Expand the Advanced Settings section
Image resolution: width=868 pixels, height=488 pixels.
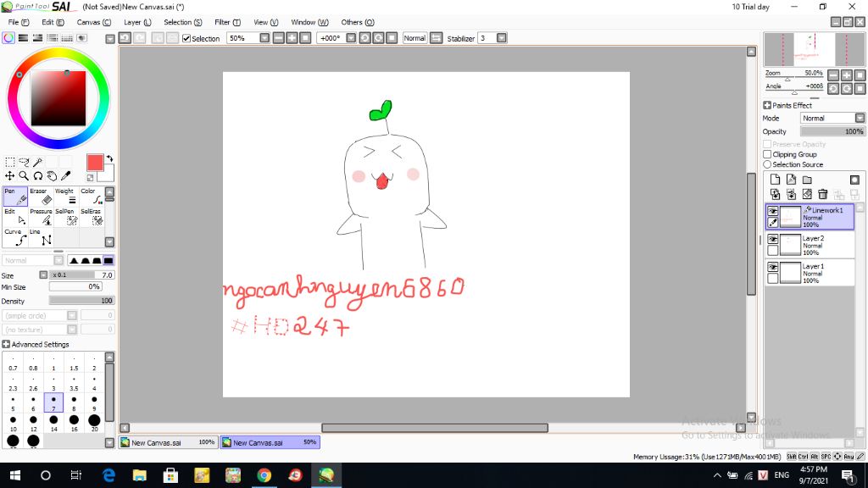click(x=6, y=344)
